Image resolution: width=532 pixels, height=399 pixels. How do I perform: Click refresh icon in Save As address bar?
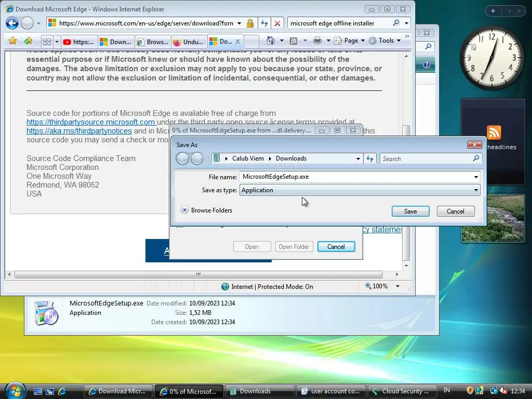(370, 158)
